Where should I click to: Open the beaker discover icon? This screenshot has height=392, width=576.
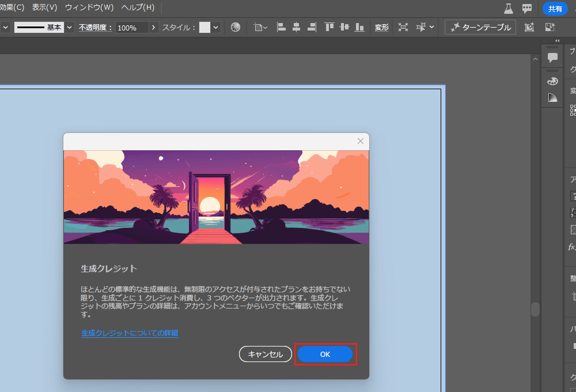[x=508, y=8]
